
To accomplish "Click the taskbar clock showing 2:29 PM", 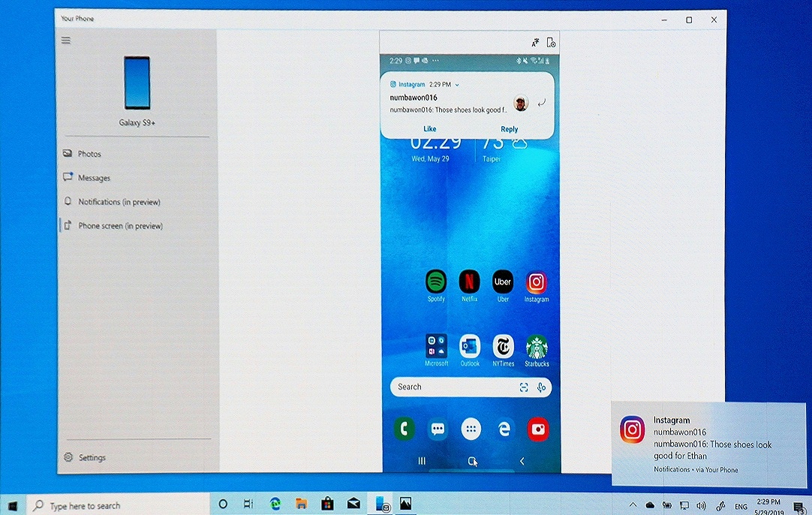I will click(768, 506).
